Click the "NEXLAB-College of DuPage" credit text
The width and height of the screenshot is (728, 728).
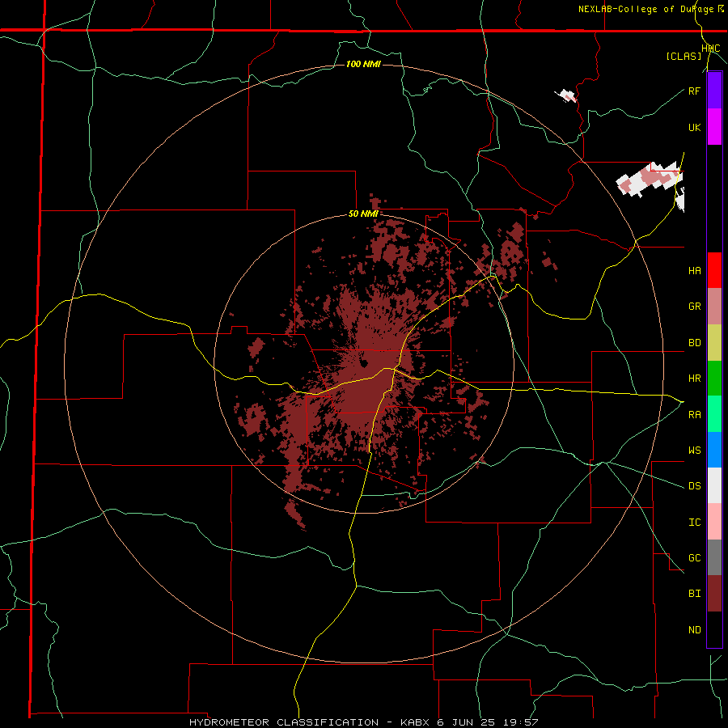(645, 9)
